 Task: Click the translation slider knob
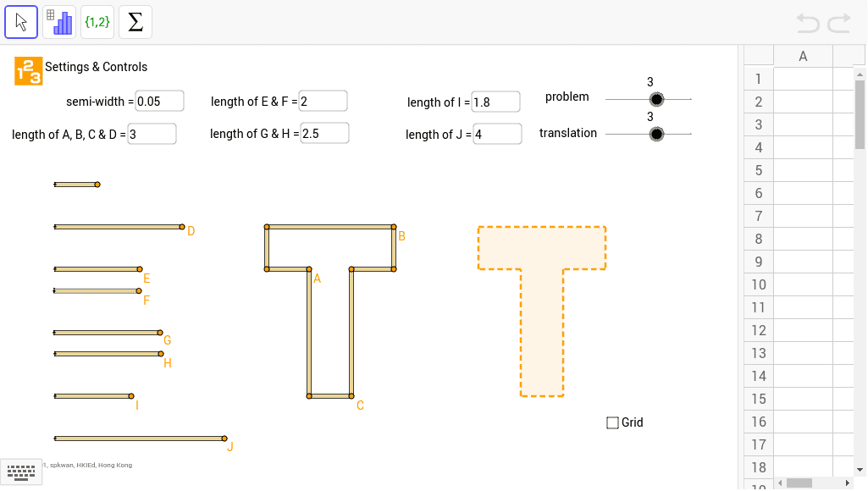[656, 133]
